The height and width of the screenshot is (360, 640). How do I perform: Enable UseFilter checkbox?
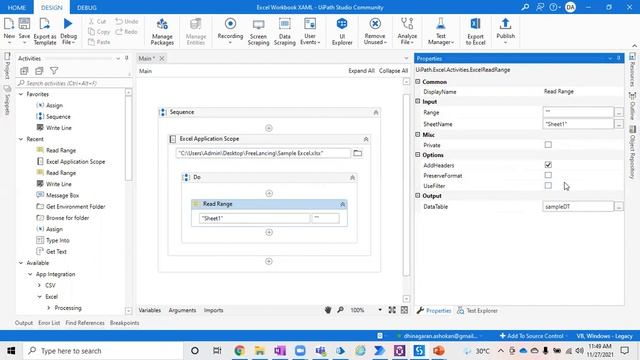tap(548, 185)
